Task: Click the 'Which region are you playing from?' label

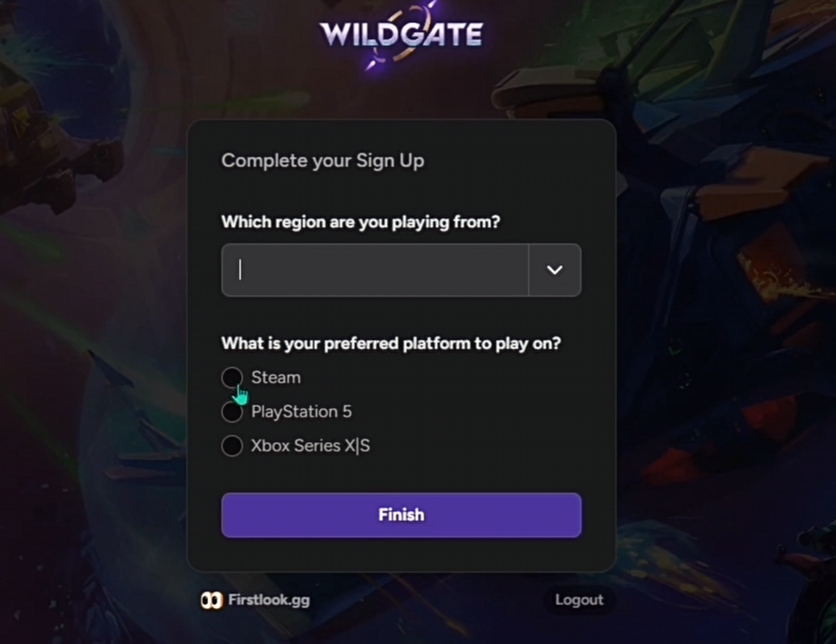Action: pyautogui.click(x=360, y=222)
